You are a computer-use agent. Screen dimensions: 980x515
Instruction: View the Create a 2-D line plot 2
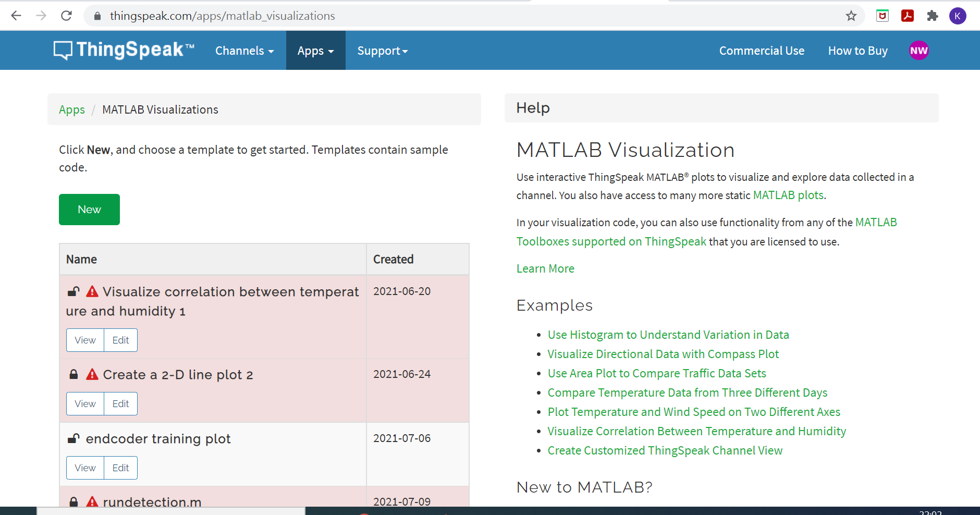85,403
